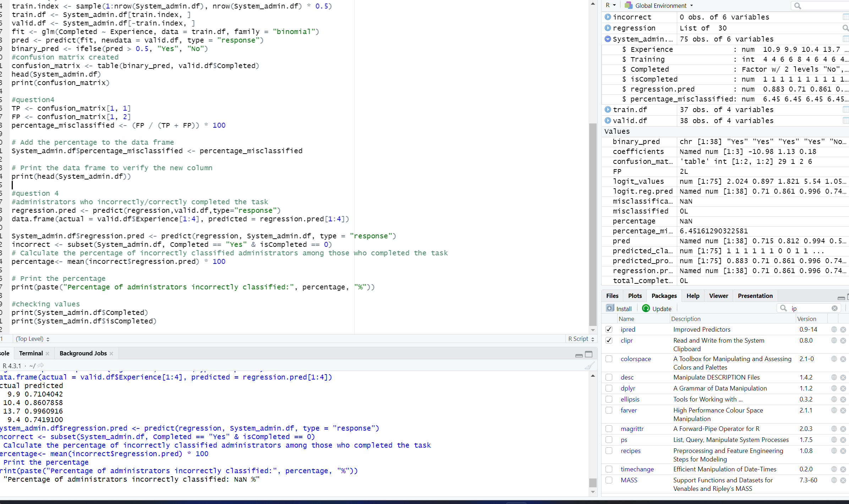849x504 pixels.
Task: Enable the colorspace package
Action: 609,359
